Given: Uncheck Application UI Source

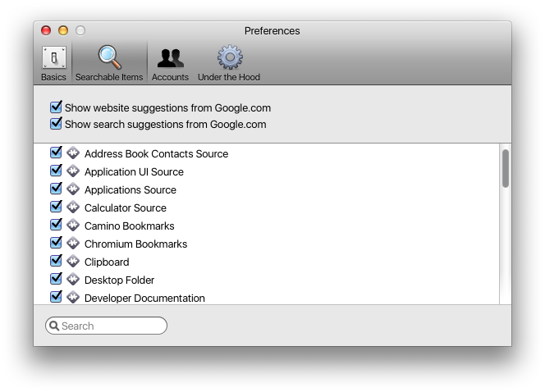Looking at the screenshot, I should click(56, 171).
